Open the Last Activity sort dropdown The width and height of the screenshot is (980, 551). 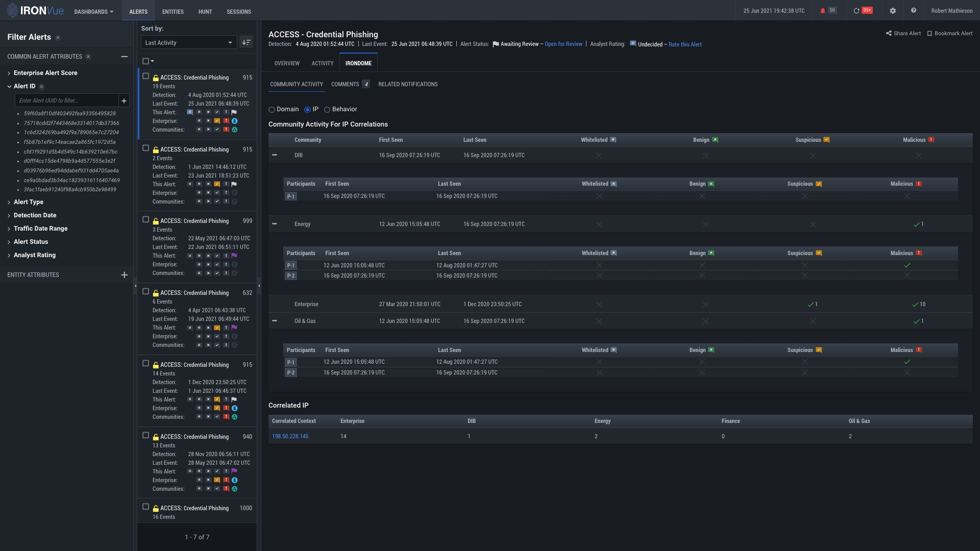click(188, 42)
